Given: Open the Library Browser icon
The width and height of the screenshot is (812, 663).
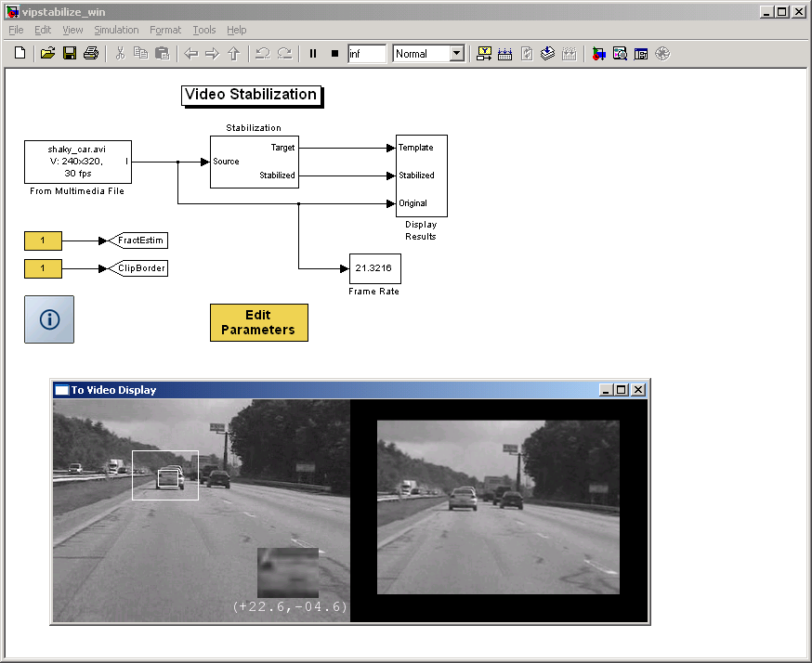Looking at the screenshot, I should coord(598,53).
